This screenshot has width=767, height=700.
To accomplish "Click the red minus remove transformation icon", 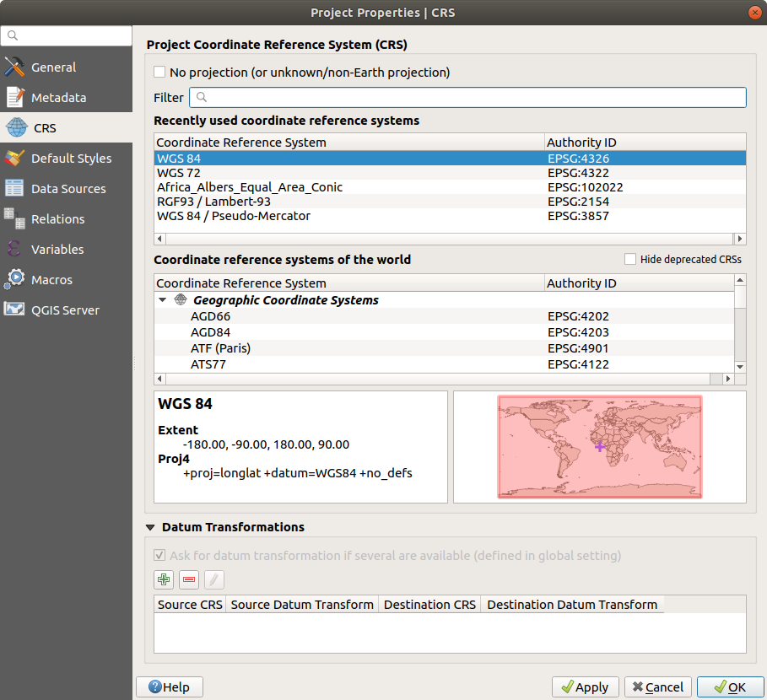I will (x=189, y=579).
